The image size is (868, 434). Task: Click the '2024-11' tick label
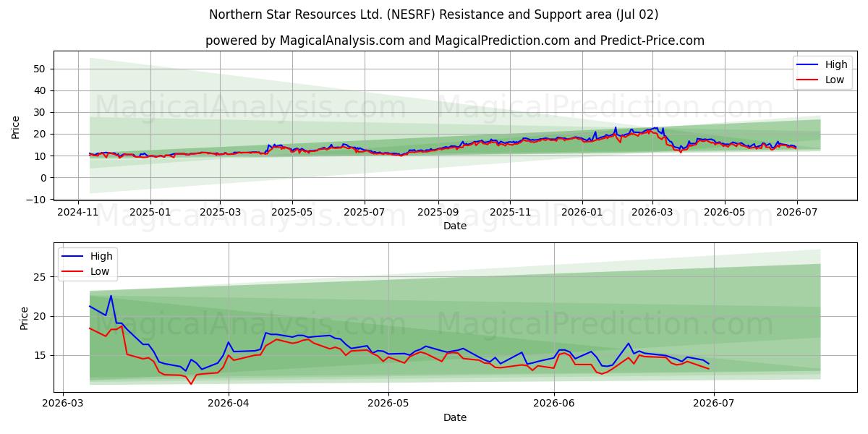coord(78,212)
